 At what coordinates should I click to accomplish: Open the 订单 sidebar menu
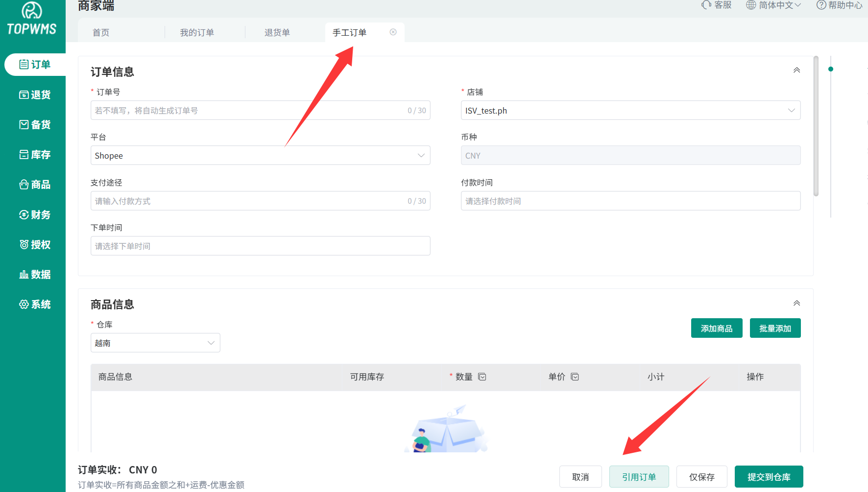tap(35, 65)
